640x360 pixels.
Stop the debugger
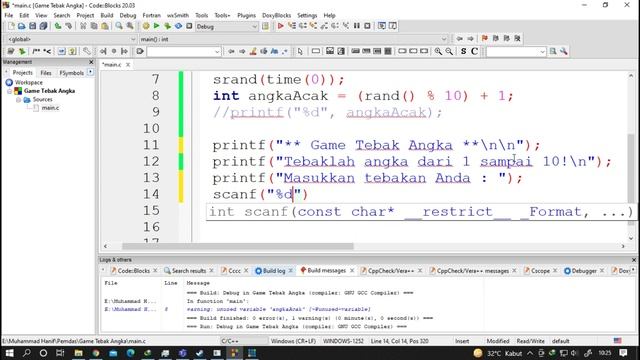(x=367, y=26)
